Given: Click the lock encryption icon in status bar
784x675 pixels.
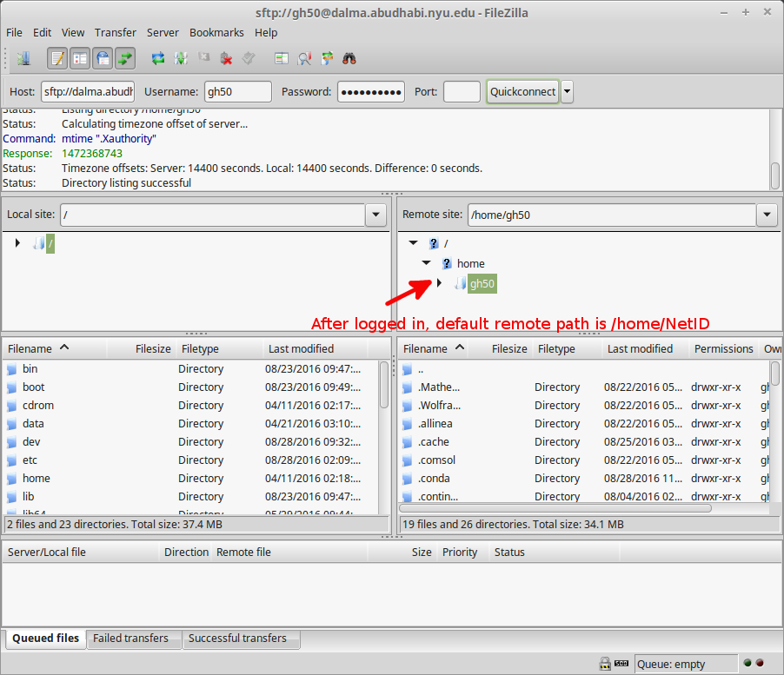Looking at the screenshot, I should point(605,664).
